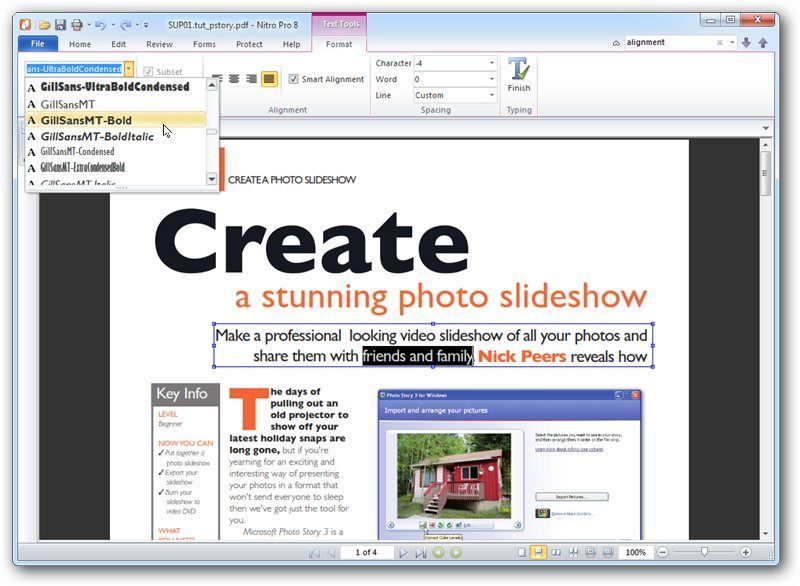Go to last page
This screenshot has height=586, width=800.
point(420,552)
